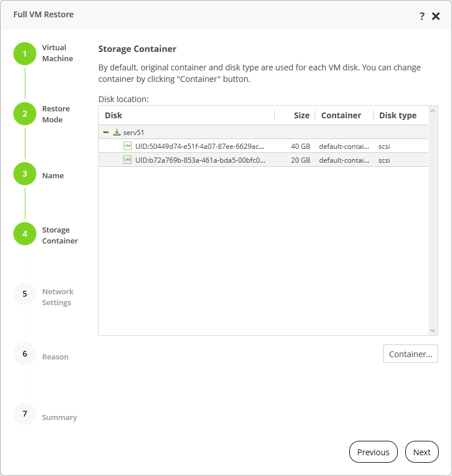Go to step 3 Name circle
The width and height of the screenshot is (452, 476).
pyautogui.click(x=25, y=174)
